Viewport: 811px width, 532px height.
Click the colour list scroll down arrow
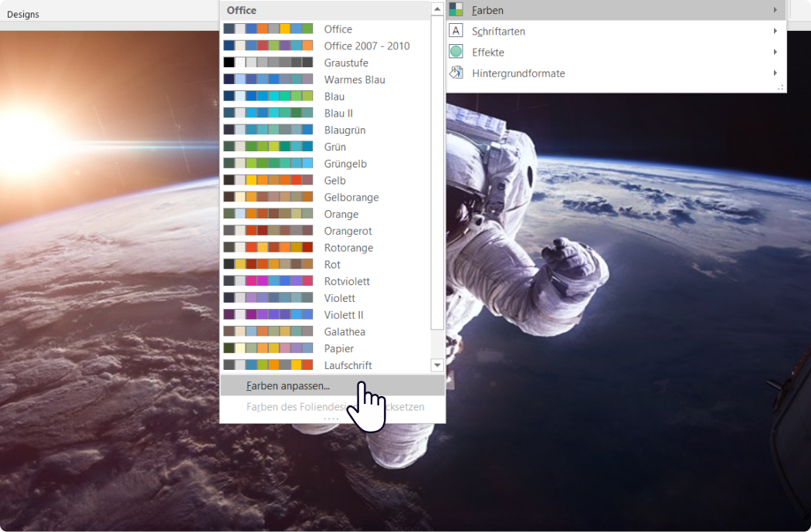click(437, 365)
